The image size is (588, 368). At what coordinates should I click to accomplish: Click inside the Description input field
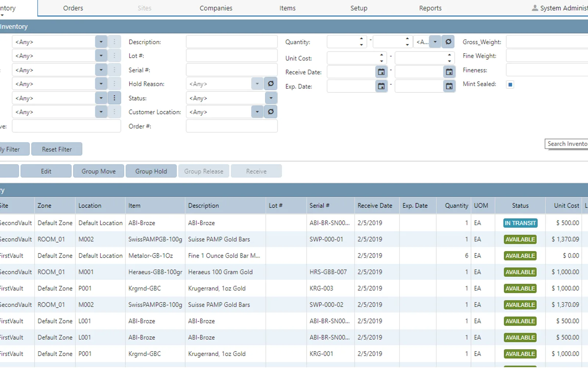pyautogui.click(x=232, y=42)
